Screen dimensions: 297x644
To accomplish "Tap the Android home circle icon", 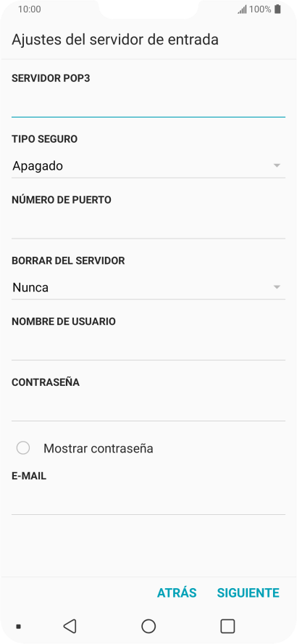I will tap(148, 626).
